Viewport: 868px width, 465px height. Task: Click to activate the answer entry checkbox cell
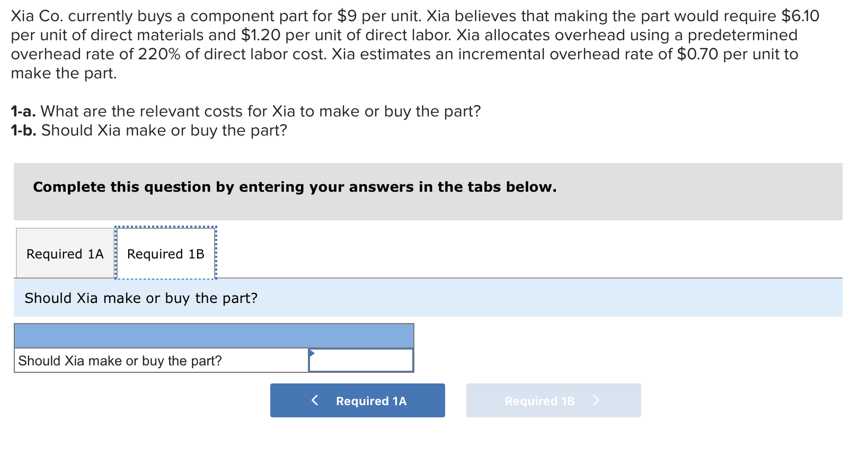(360, 360)
